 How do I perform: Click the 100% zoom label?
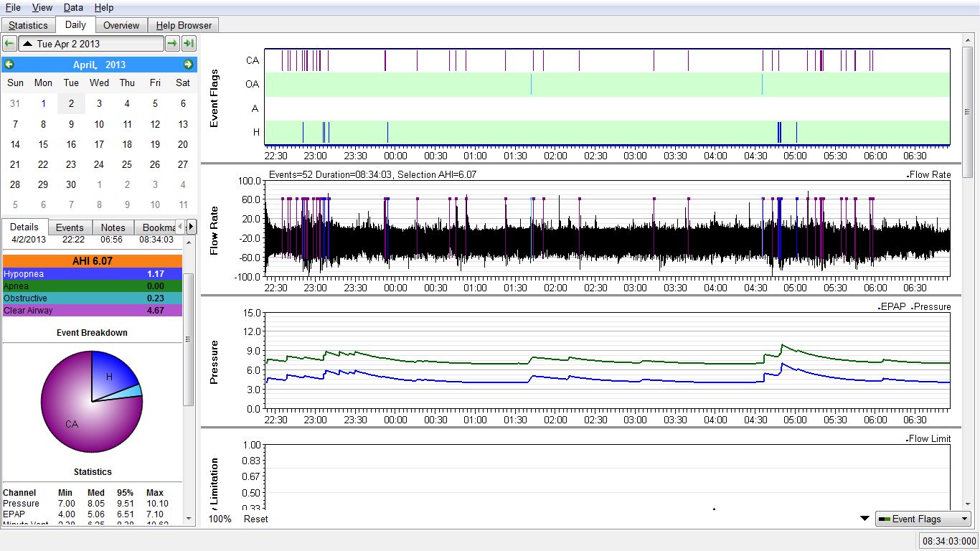point(220,519)
